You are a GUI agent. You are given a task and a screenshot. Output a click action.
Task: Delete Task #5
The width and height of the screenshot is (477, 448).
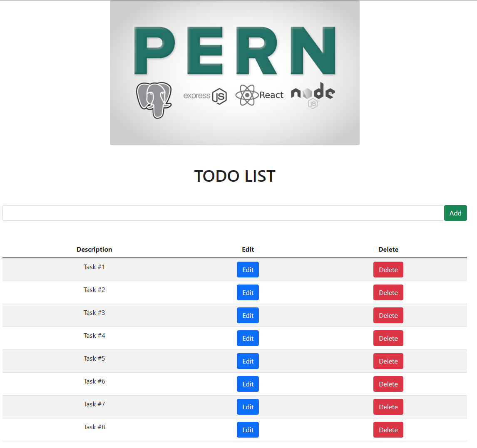pyautogui.click(x=388, y=361)
